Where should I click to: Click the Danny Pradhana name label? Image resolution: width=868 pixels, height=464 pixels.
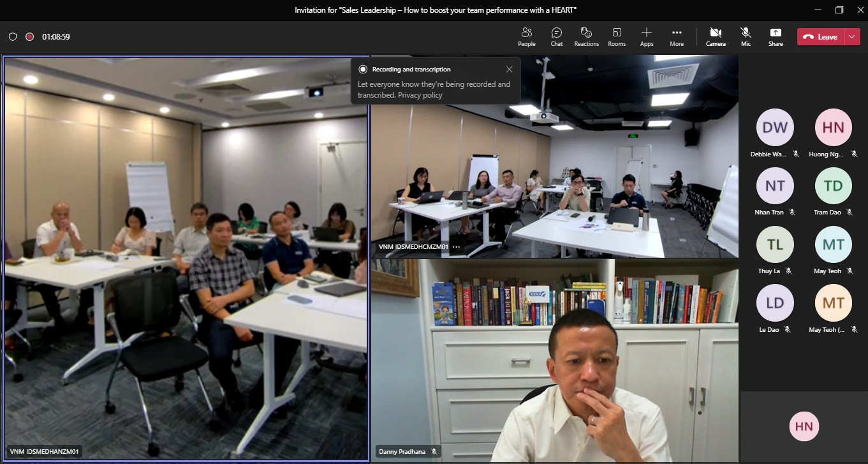point(402,451)
